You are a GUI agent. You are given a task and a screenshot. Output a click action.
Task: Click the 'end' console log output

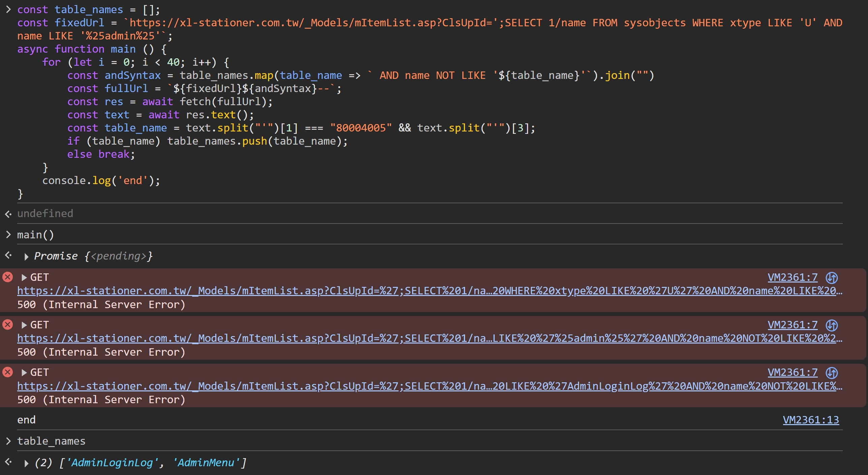point(26,420)
